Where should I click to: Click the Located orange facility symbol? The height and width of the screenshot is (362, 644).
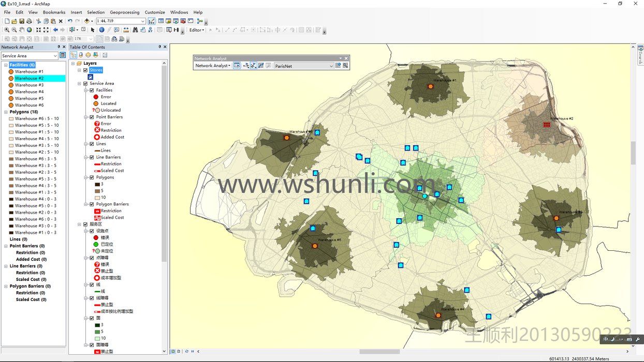96,104
